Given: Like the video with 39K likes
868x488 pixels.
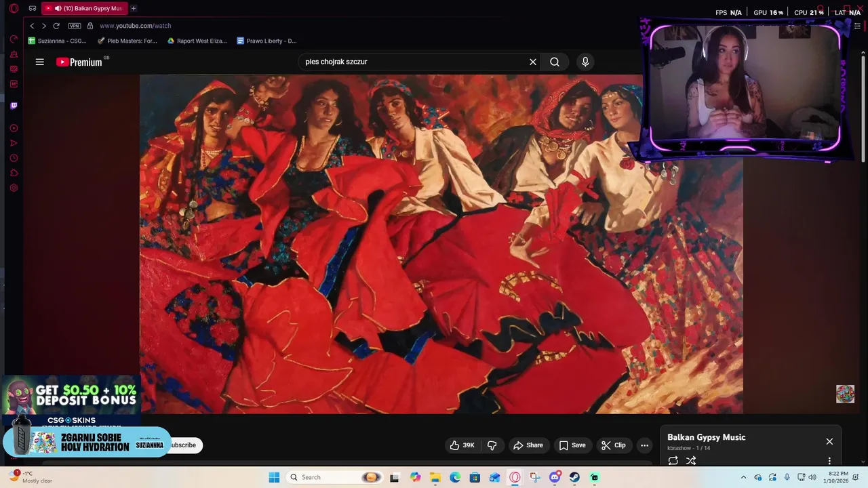Looking at the screenshot, I should [462, 445].
